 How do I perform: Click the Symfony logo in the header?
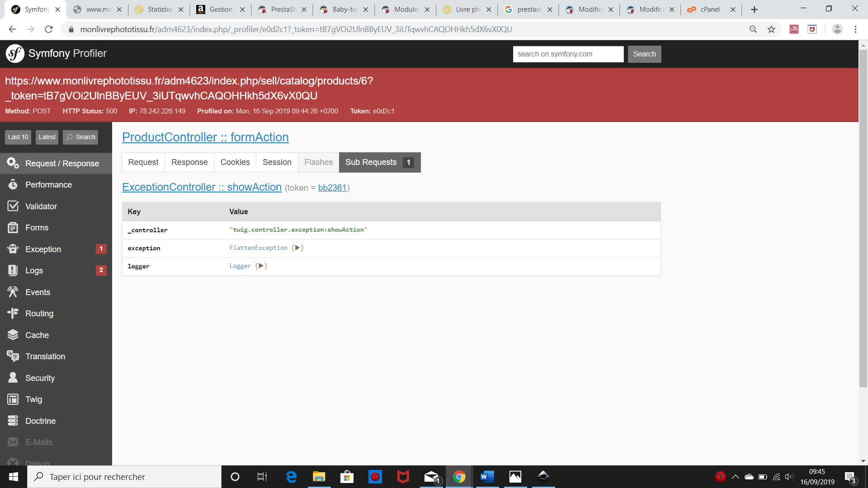(15, 53)
